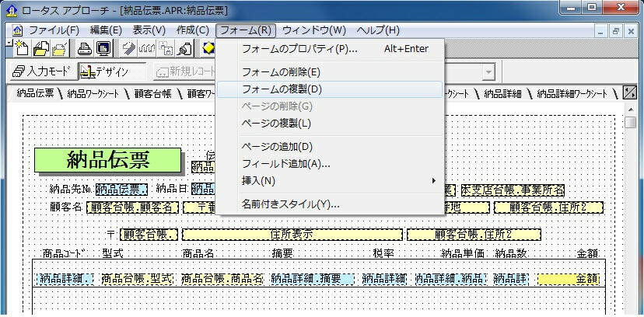
Task: Click the 納品日 label text
Action: 173,189
